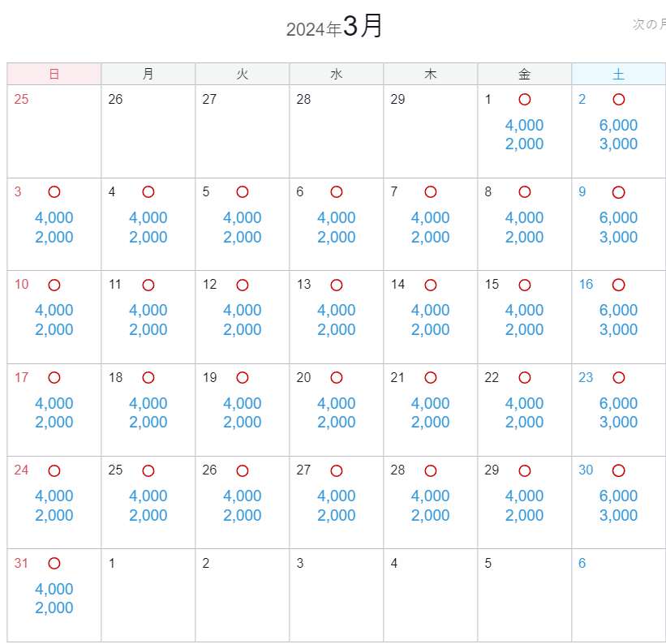The height and width of the screenshot is (644, 666).
Task: Select the availability circle on March 25
Action: click(148, 470)
